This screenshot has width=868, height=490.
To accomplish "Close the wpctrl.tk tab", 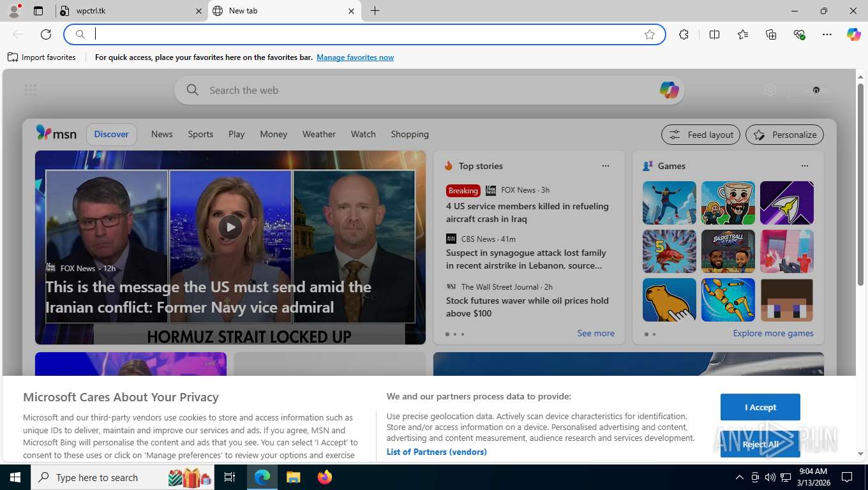I will (x=198, y=11).
